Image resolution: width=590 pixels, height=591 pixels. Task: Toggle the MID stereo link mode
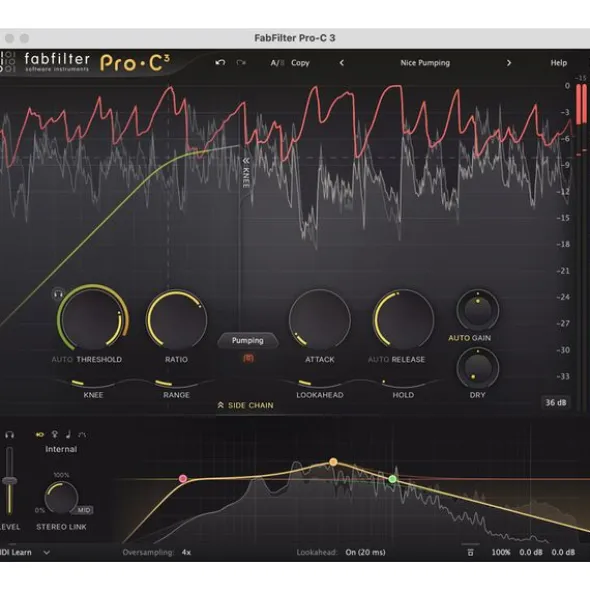pyautogui.click(x=84, y=510)
